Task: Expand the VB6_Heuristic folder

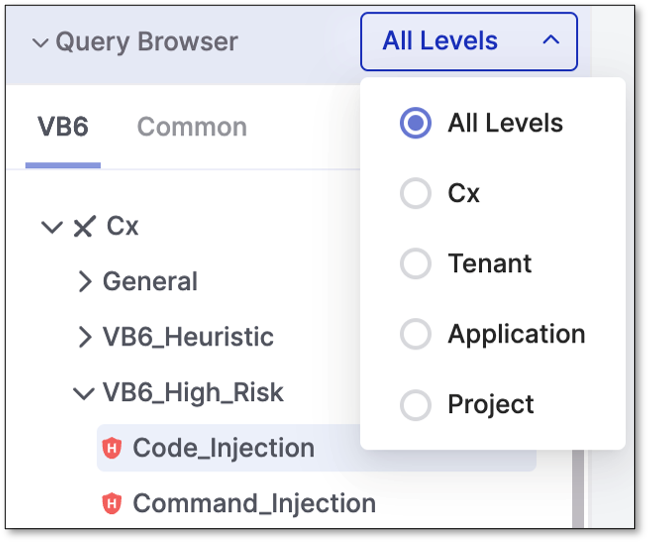Action: (x=85, y=337)
